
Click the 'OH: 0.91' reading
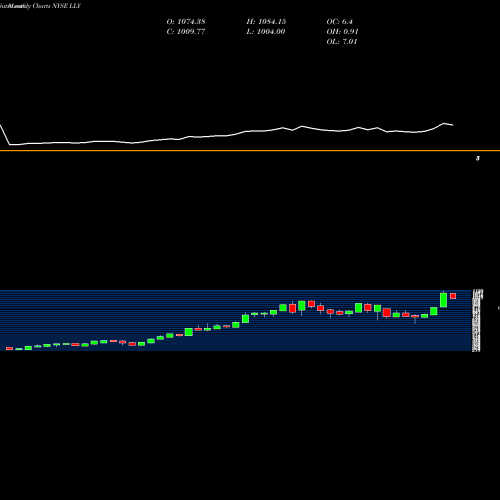342,32
